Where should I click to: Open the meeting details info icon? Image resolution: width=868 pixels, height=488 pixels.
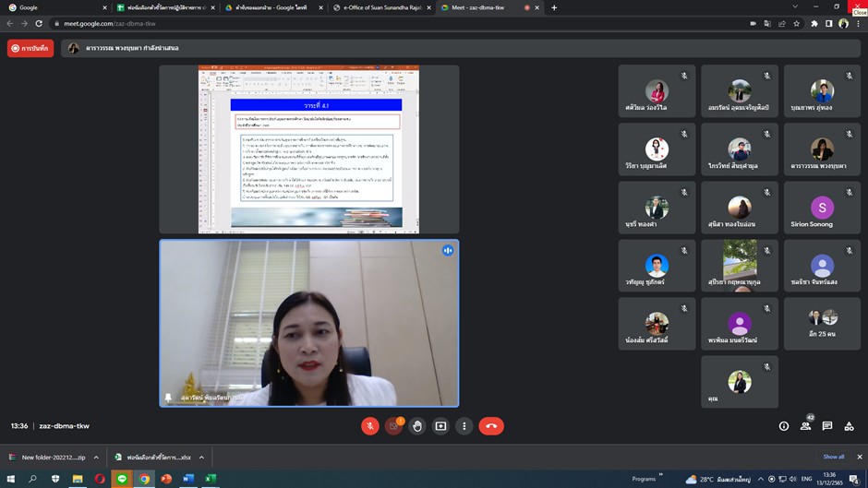tap(784, 426)
